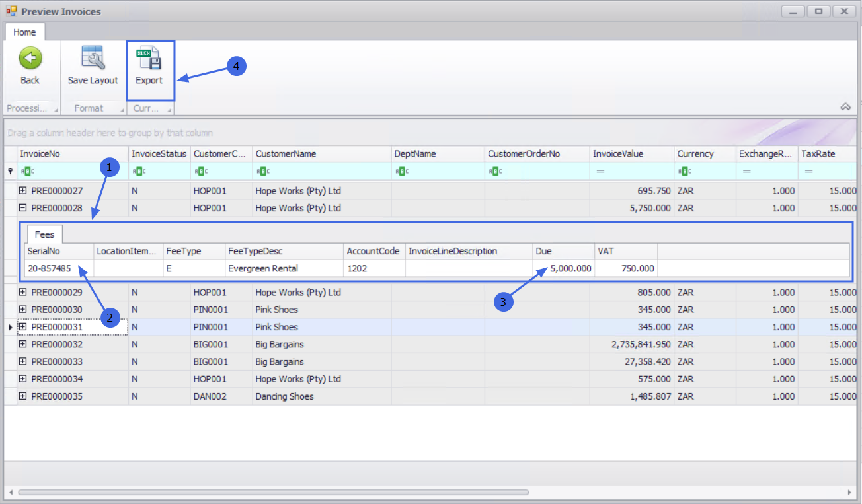Open the Format group dialog launcher
The height and width of the screenshot is (504, 862).
click(x=122, y=110)
